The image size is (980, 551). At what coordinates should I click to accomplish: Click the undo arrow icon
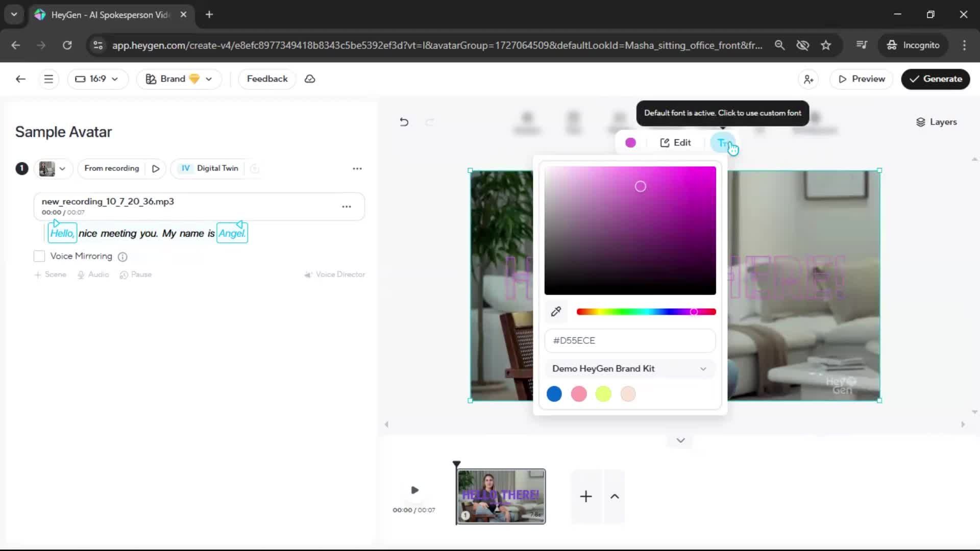click(404, 122)
